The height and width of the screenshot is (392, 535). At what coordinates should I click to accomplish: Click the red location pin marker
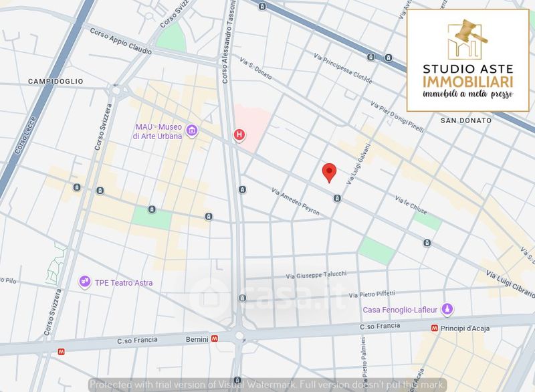[x=328, y=172]
